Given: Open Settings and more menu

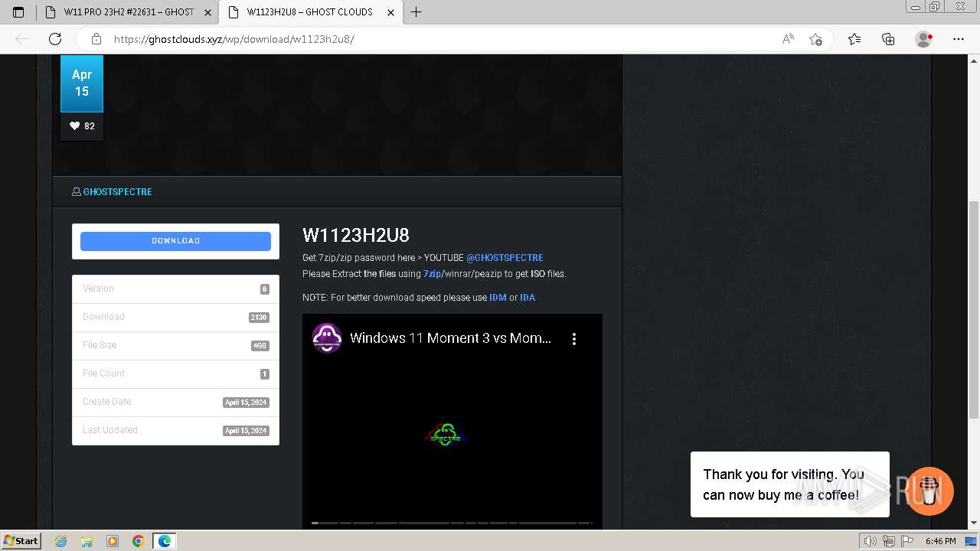Looking at the screenshot, I should (959, 39).
